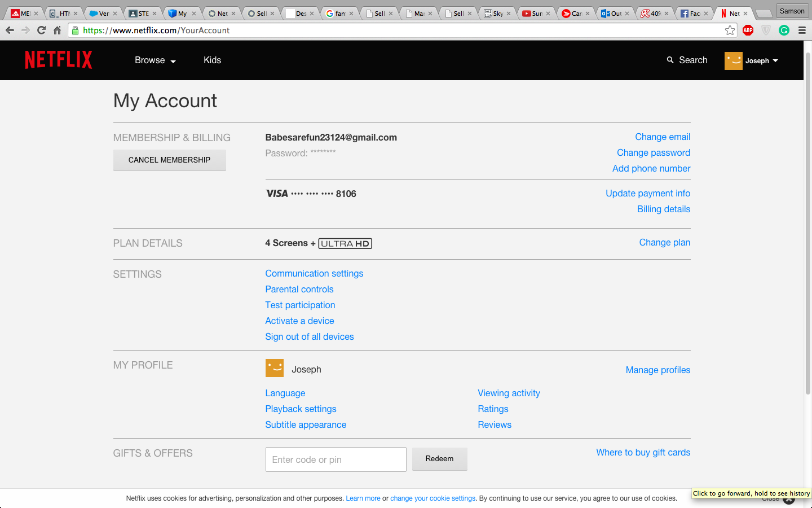
Task: Open the Joseph account dropdown chevron
Action: [x=776, y=60]
